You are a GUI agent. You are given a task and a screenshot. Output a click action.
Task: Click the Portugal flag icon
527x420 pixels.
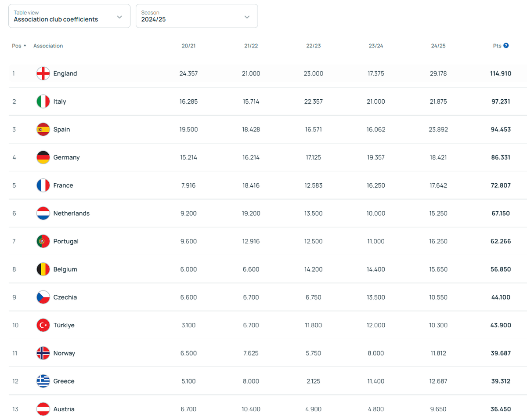click(x=43, y=241)
